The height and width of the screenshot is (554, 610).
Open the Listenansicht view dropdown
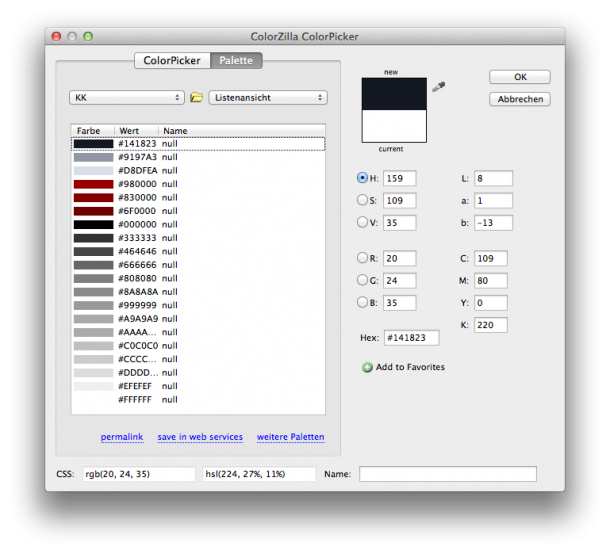pyautogui.click(x=268, y=98)
